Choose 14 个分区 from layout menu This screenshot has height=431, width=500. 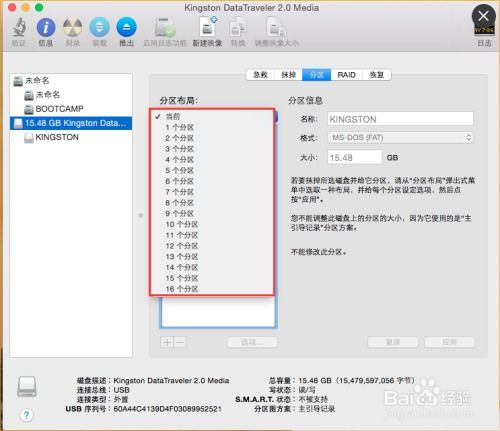212,267
